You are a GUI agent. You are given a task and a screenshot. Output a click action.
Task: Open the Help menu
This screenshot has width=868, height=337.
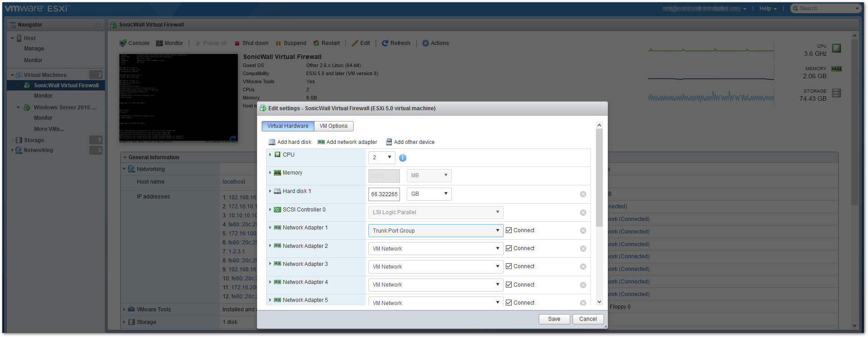pyautogui.click(x=768, y=9)
